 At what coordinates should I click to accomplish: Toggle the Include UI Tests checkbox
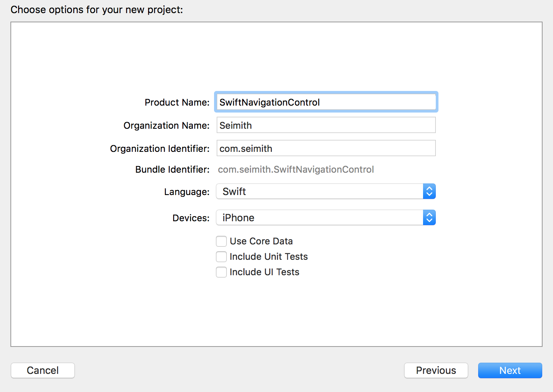tap(221, 272)
